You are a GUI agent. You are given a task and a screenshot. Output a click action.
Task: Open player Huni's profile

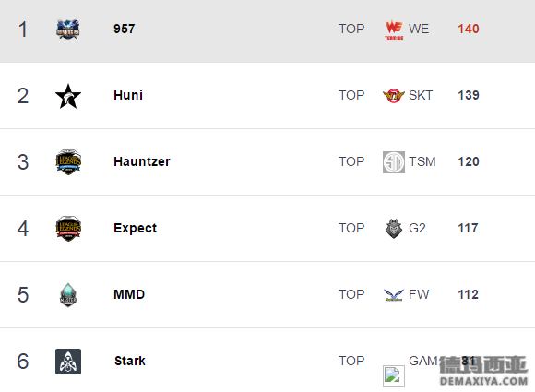[x=128, y=95]
